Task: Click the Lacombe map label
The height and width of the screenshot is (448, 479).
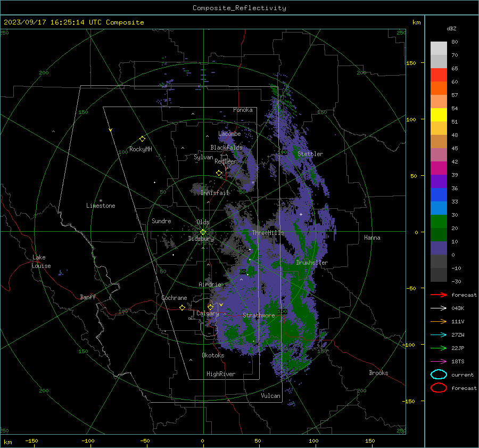Action: coord(229,134)
